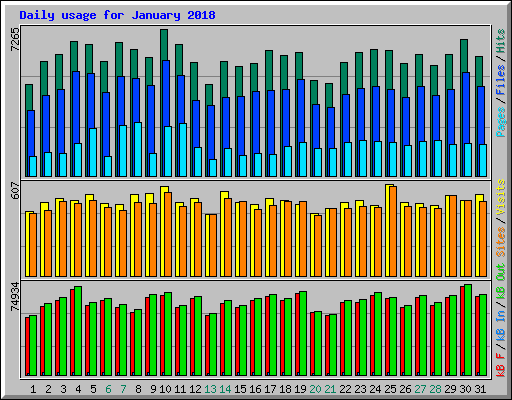Click day label 12 on the x-axis

[x=195, y=389]
